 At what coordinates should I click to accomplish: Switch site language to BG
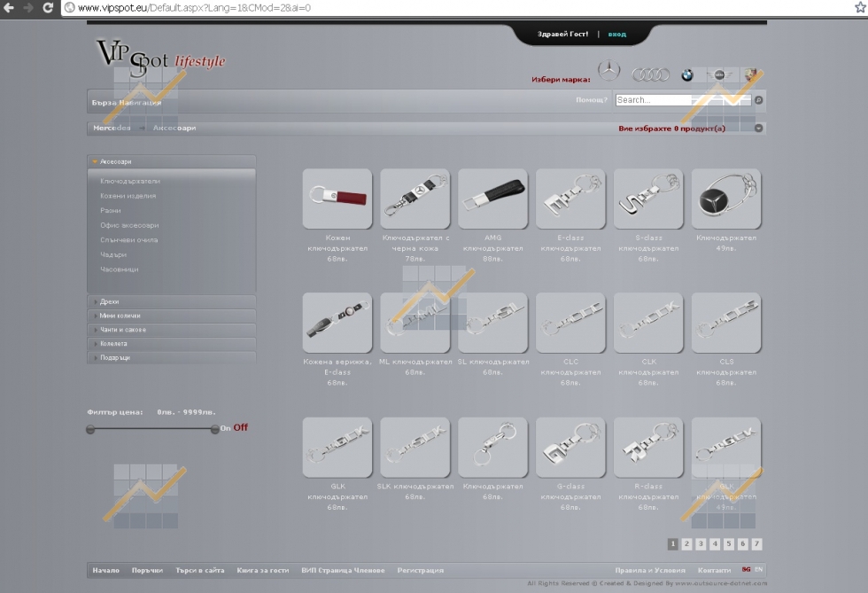(x=746, y=570)
